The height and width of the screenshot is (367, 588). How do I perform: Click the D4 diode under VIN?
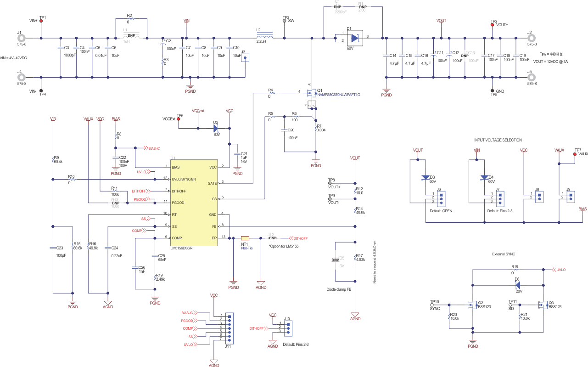point(483,178)
